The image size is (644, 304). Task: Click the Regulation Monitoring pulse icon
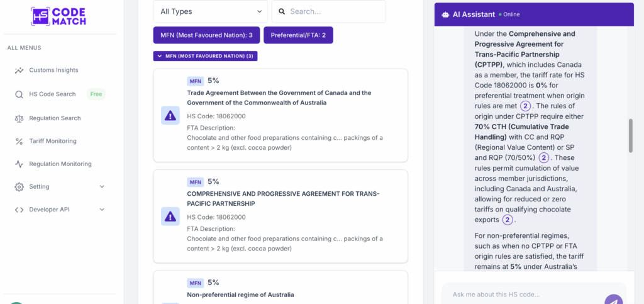point(19,164)
